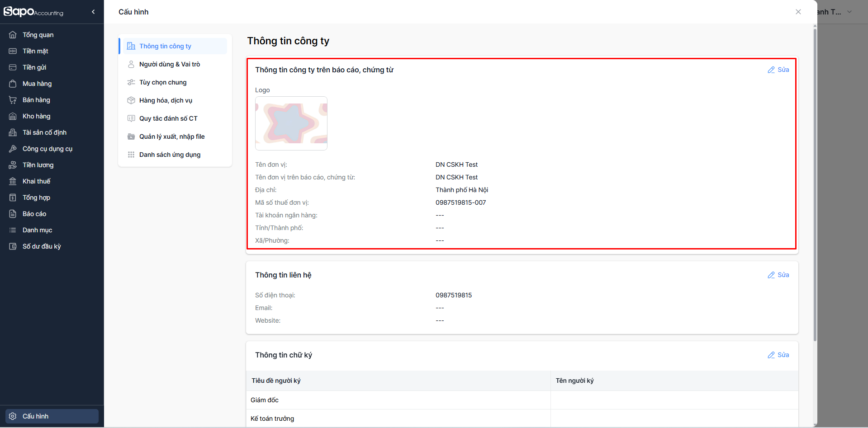Open Mua hàng shopping bag icon
868x428 pixels.
tap(13, 84)
